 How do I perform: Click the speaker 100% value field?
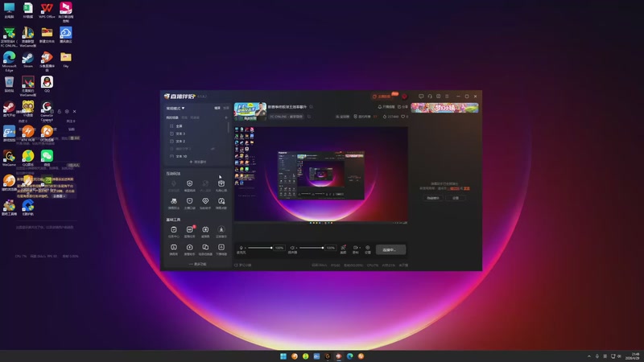331,248
